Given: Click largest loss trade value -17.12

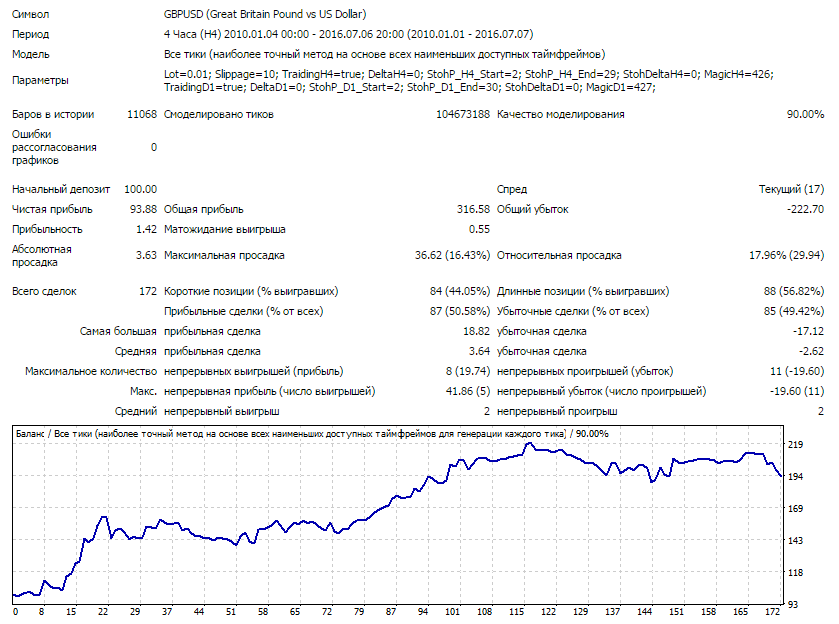Looking at the screenshot, I should coord(809,331).
